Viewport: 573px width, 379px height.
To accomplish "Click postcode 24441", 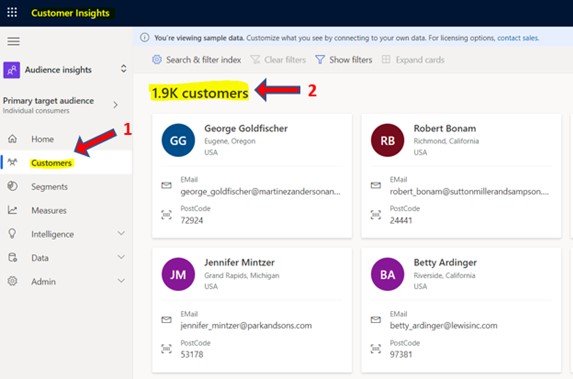I will coord(401,220).
